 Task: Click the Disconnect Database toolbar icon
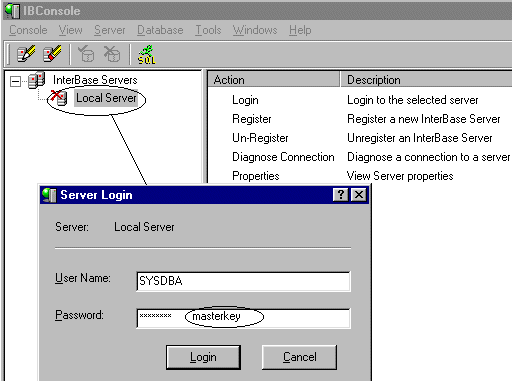(x=112, y=54)
